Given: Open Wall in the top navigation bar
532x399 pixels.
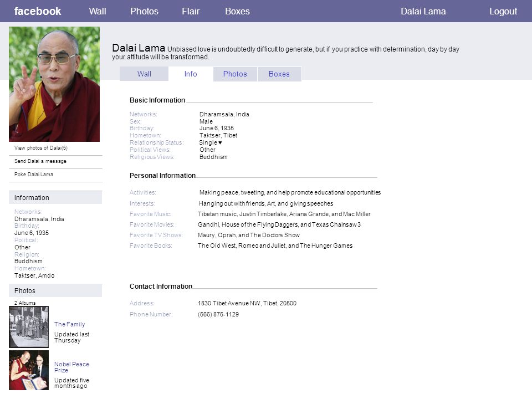Looking at the screenshot, I should click(98, 11).
